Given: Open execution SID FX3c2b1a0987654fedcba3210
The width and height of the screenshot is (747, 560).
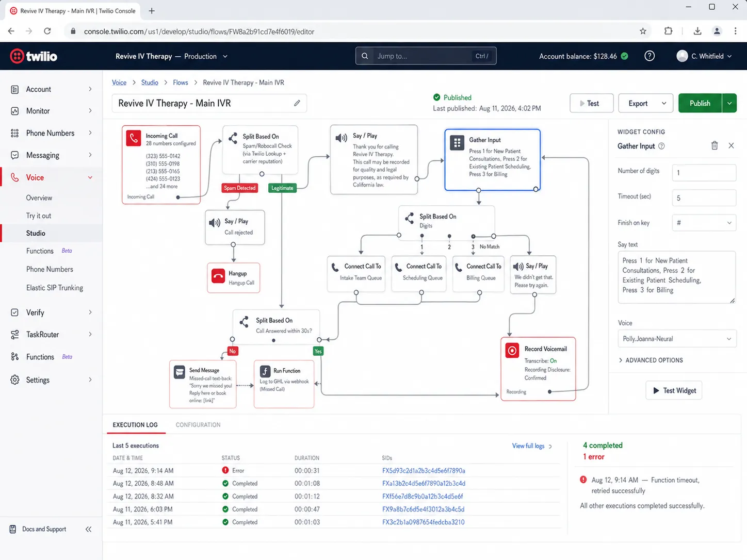Looking at the screenshot, I should (423, 522).
